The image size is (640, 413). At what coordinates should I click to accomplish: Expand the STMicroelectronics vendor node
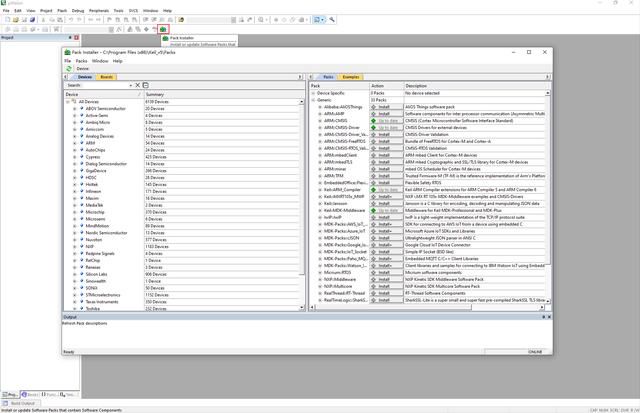(x=75, y=295)
